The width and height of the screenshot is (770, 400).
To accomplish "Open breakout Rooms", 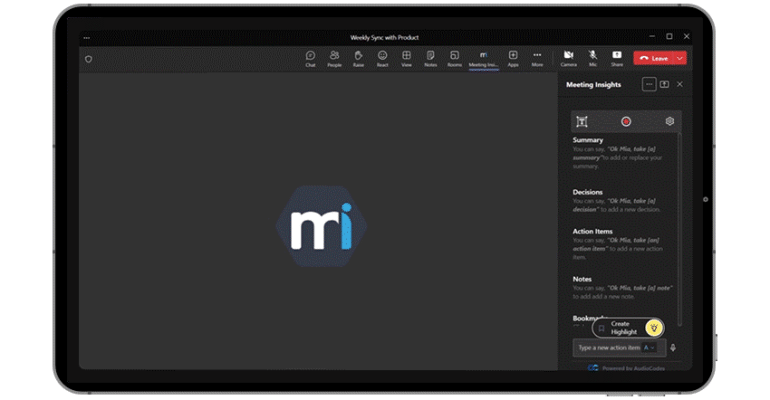I will 455,58.
